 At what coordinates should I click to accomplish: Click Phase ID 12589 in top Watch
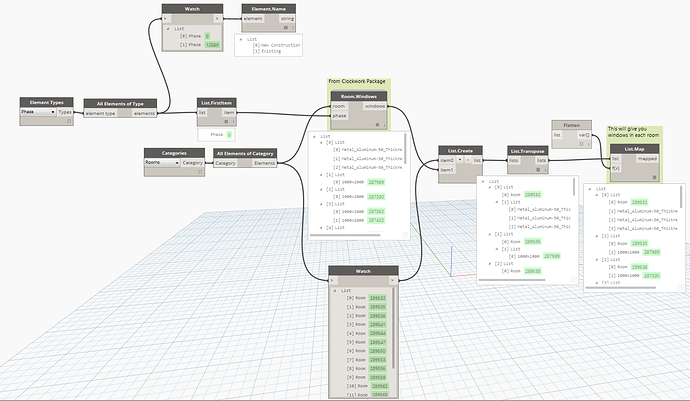[x=212, y=45]
